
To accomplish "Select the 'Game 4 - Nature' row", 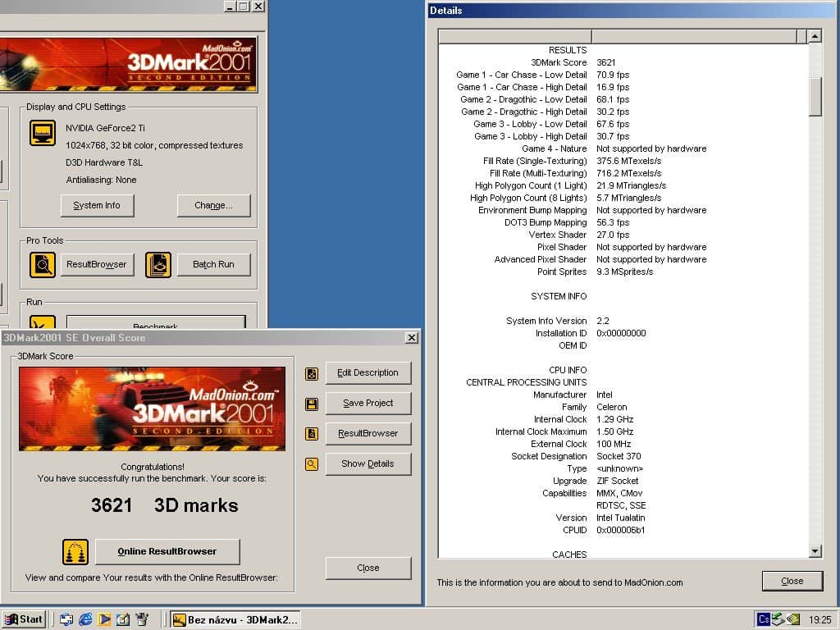I will [623, 149].
